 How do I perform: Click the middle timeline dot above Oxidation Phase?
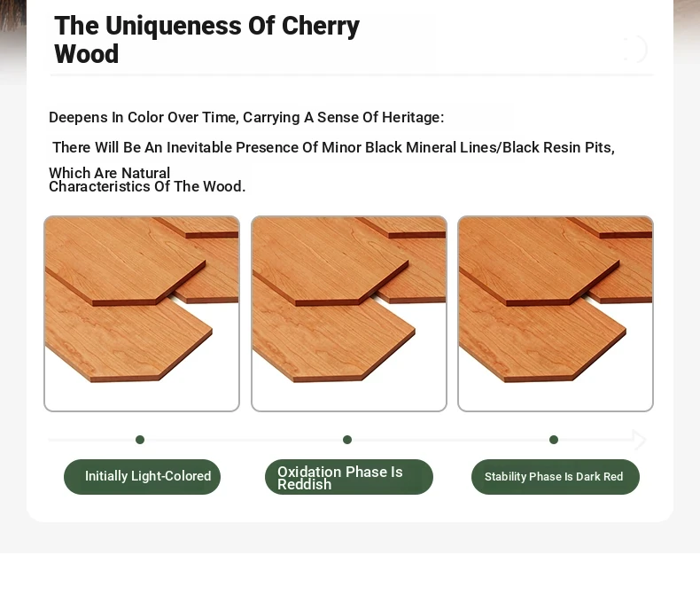click(347, 440)
